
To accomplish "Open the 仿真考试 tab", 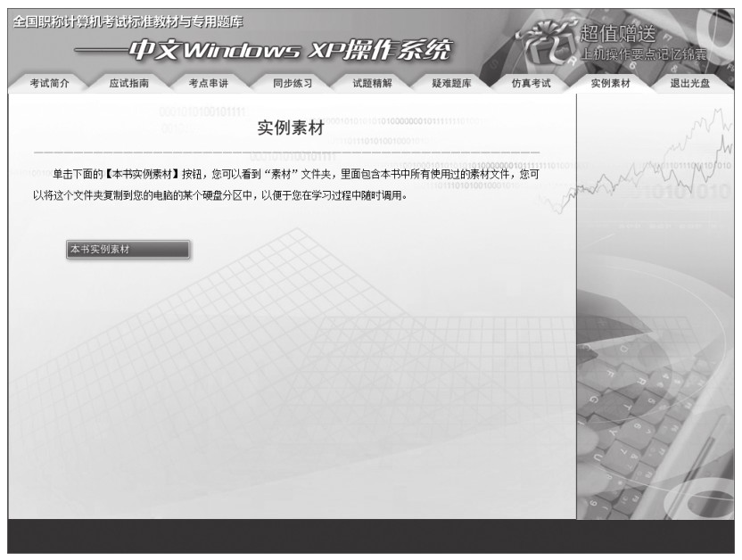I will [x=531, y=83].
